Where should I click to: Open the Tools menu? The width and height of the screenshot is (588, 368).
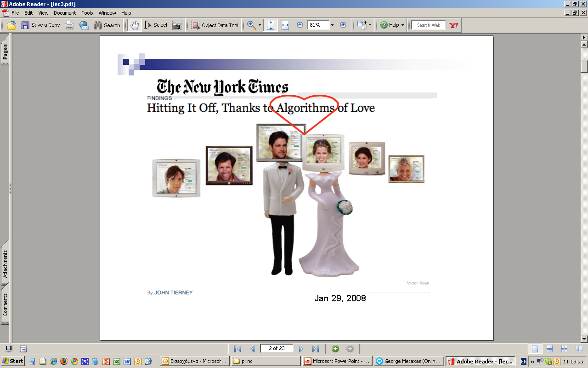(87, 13)
